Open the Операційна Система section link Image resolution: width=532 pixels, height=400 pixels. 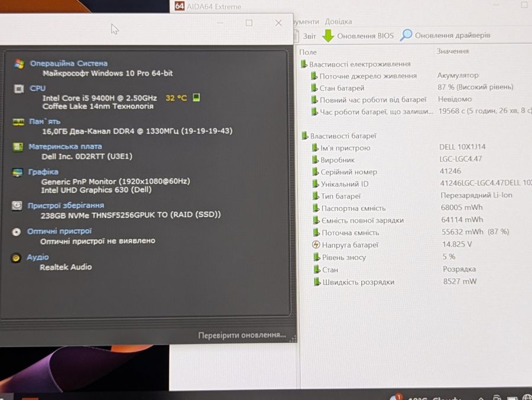69,63
